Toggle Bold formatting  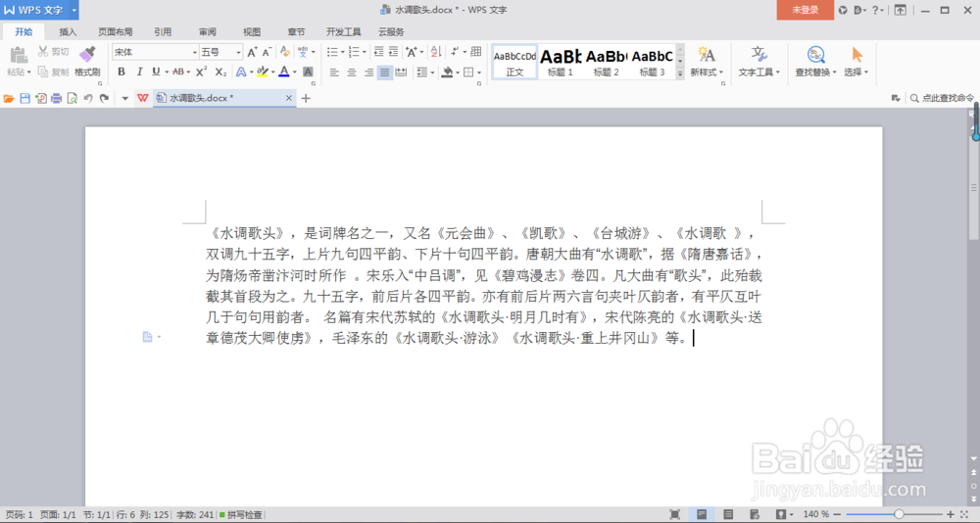point(122,71)
